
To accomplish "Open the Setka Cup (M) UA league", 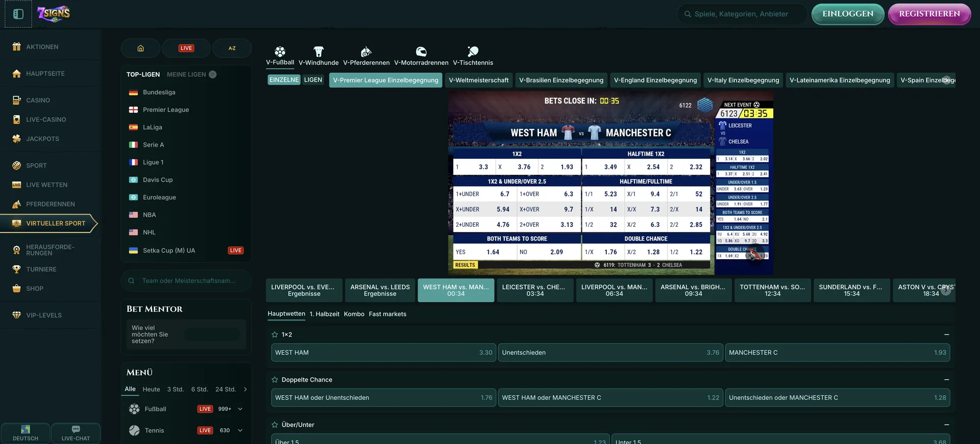I will (x=186, y=250).
